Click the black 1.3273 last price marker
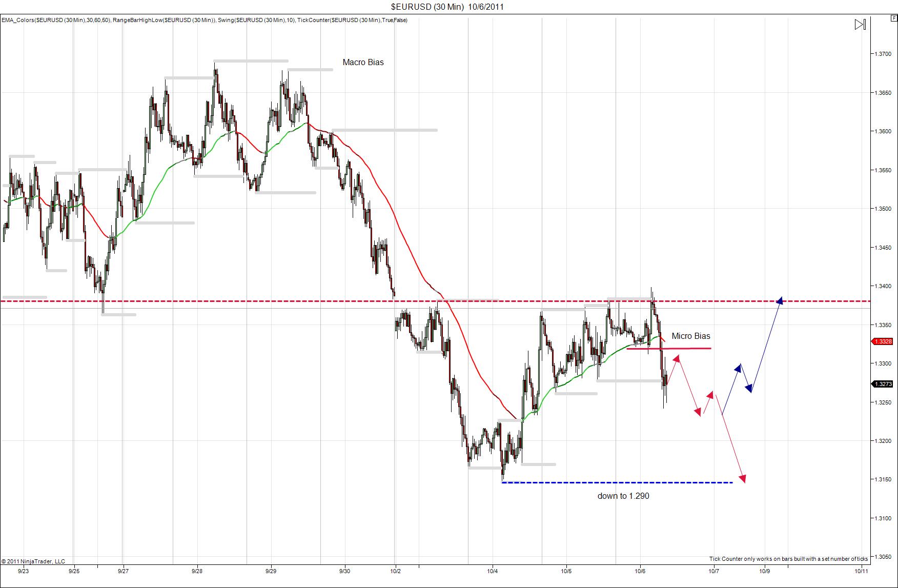 (x=883, y=384)
